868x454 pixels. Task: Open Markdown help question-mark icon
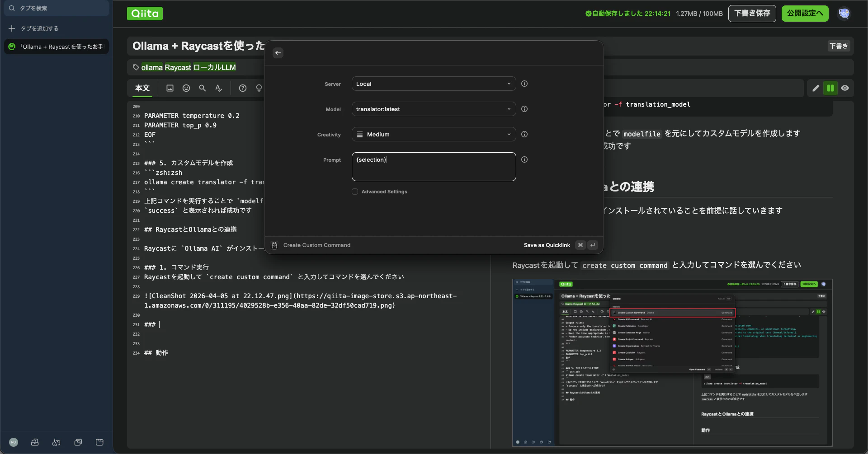pos(243,88)
